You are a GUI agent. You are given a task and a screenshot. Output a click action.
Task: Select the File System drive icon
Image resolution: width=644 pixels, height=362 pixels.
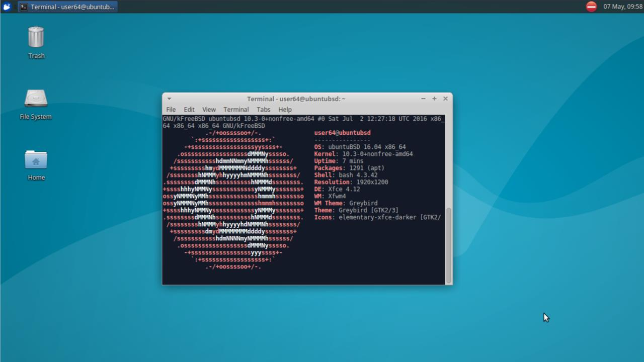pos(36,99)
